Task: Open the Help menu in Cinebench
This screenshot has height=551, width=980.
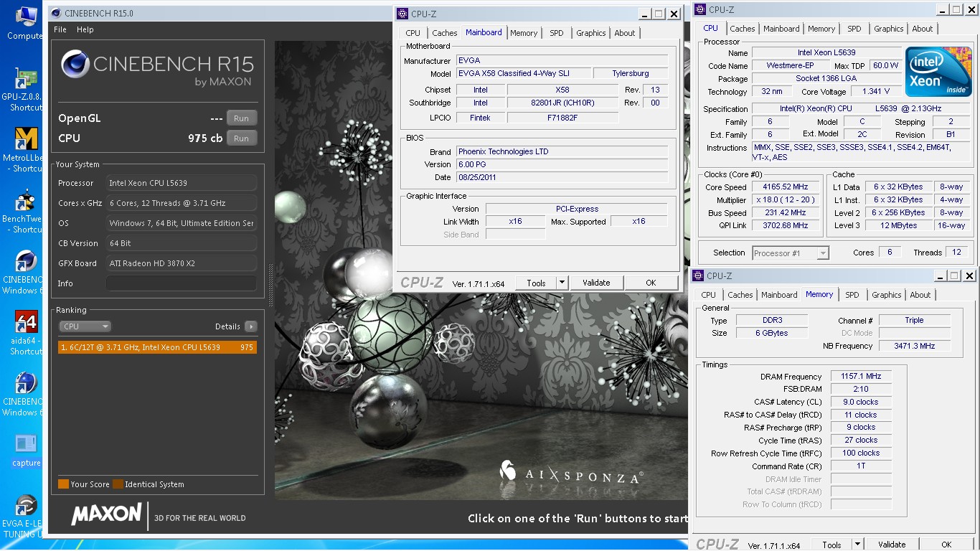Action: tap(85, 29)
